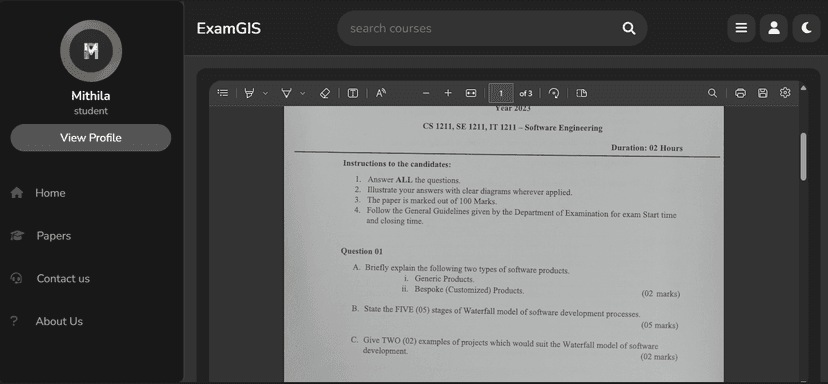Zoom in with the plus button
828x384 pixels.
point(448,93)
